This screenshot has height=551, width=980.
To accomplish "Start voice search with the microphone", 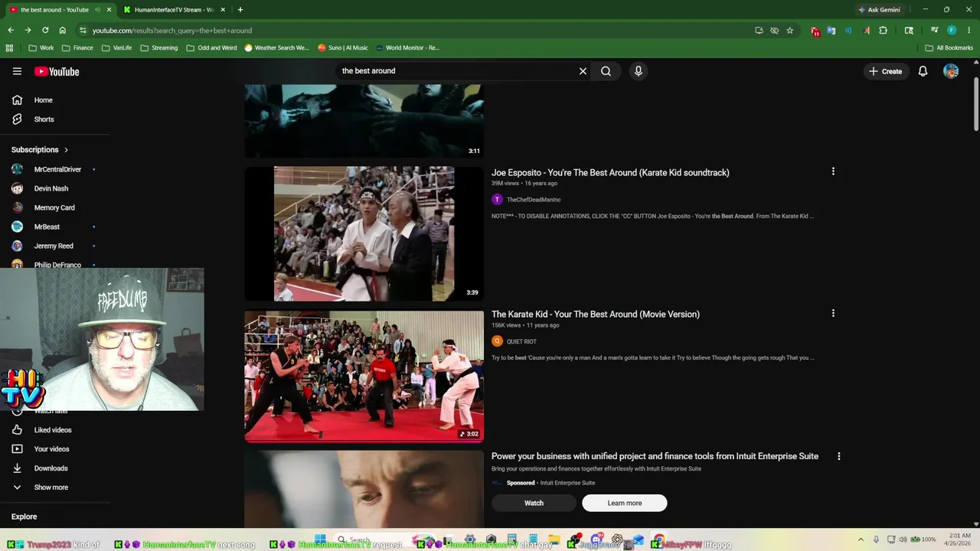I will (x=638, y=71).
